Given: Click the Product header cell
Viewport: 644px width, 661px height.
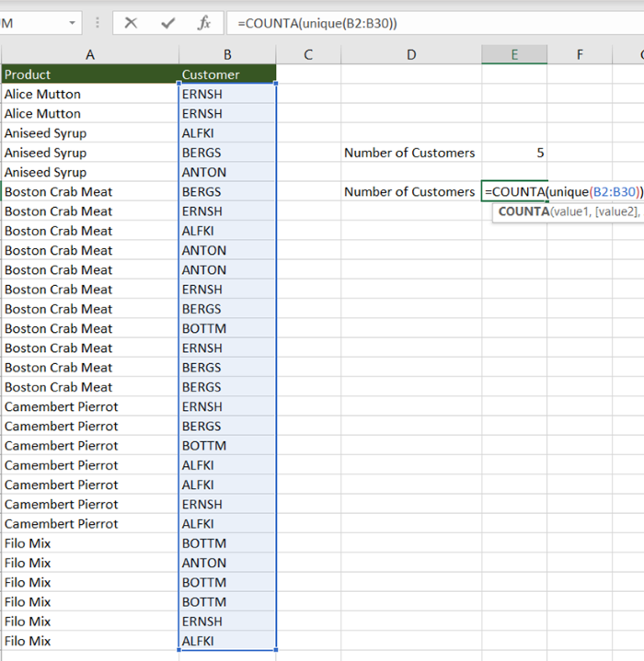Looking at the screenshot, I should point(89,74).
